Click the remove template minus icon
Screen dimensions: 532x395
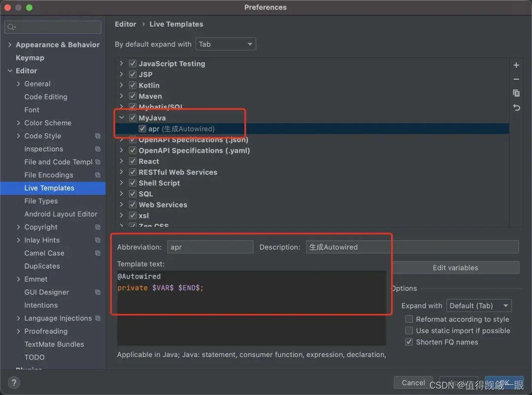(516, 79)
